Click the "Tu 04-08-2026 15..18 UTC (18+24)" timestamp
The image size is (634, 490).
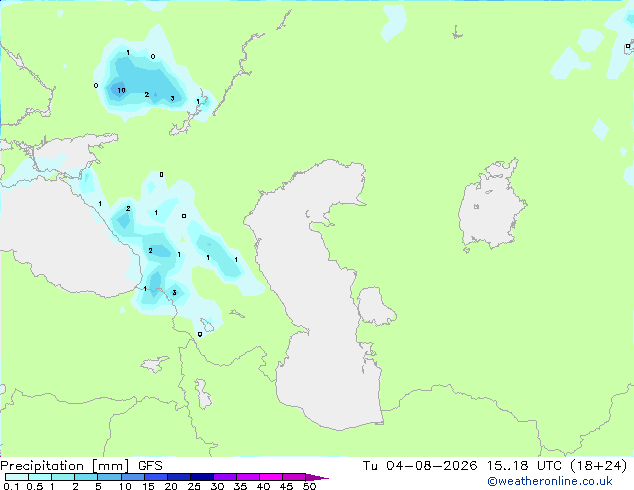[x=495, y=466]
